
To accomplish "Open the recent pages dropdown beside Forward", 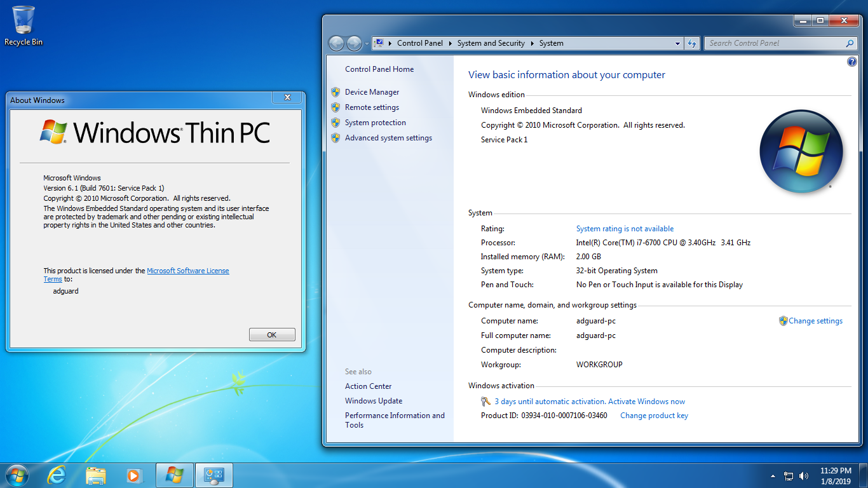I will coord(367,44).
